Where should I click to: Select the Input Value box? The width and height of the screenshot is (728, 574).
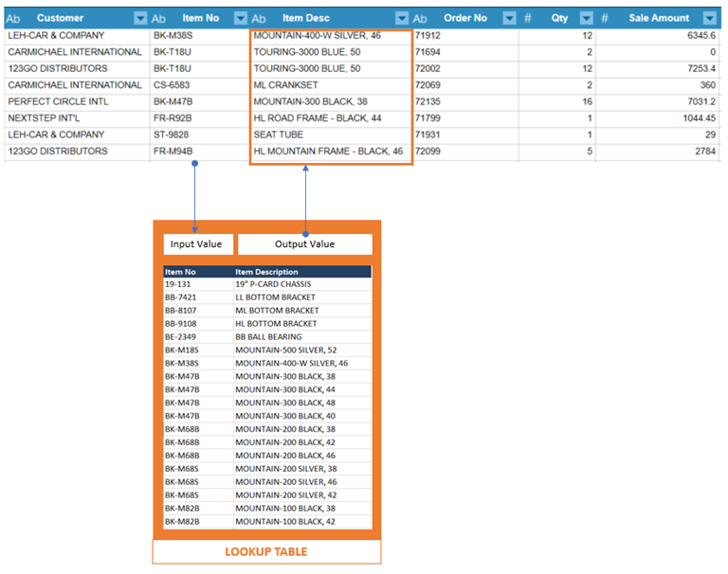tap(198, 244)
